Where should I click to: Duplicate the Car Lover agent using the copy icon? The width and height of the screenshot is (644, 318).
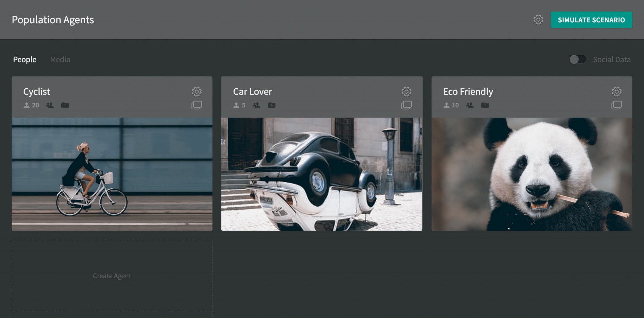[407, 105]
